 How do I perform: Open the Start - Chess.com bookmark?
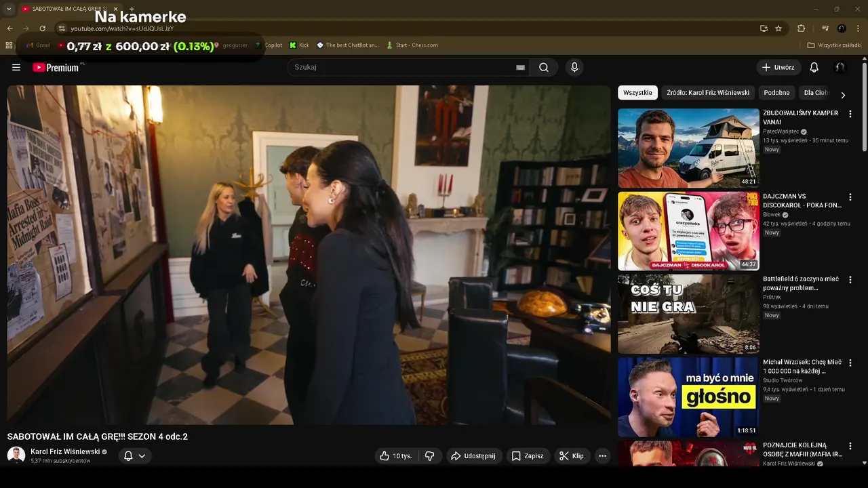point(412,45)
